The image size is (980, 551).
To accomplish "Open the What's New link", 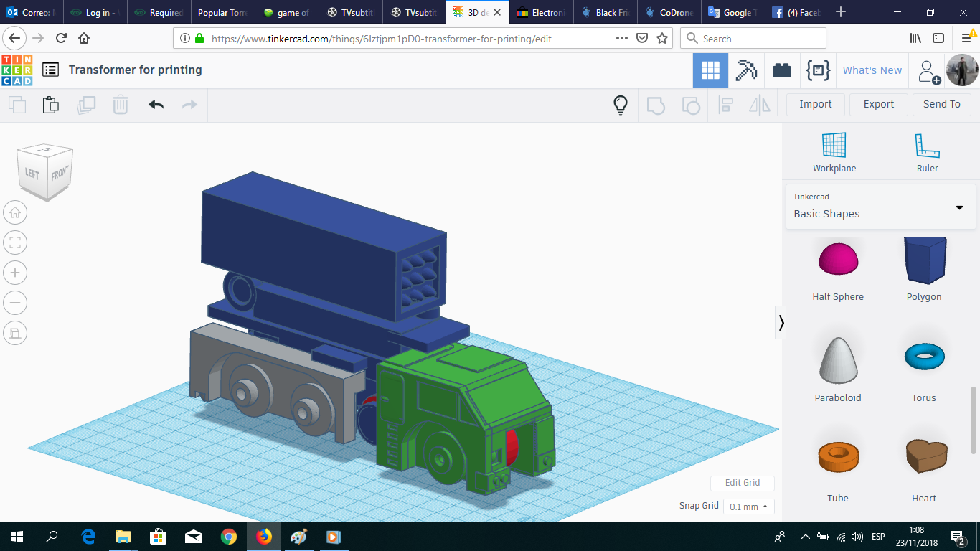I will point(872,70).
